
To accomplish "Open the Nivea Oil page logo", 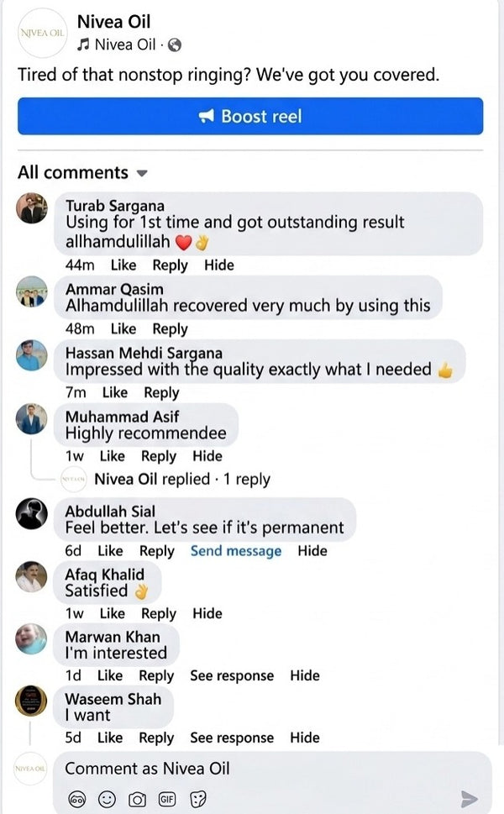I will point(43,33).
